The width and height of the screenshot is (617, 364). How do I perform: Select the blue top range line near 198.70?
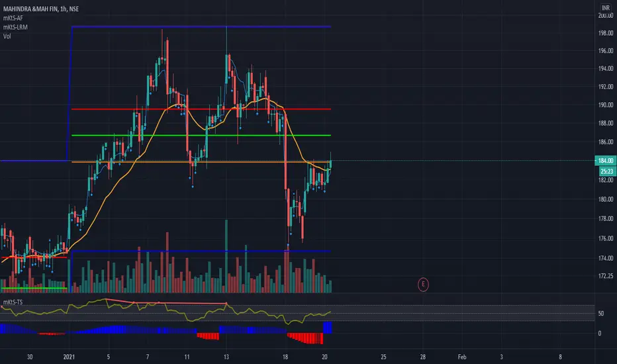pos(201,26)
